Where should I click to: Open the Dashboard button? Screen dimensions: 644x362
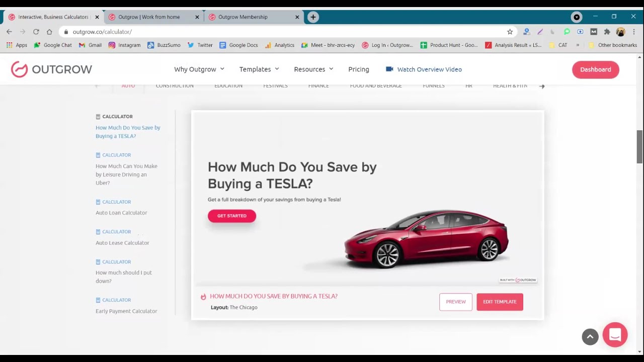pyautogui.click(x=596, y=69)
